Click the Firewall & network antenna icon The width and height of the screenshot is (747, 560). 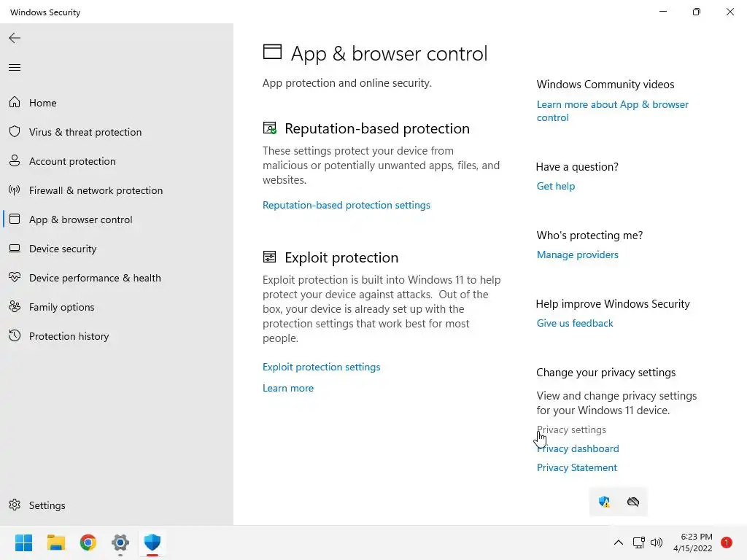coord(15,190)
